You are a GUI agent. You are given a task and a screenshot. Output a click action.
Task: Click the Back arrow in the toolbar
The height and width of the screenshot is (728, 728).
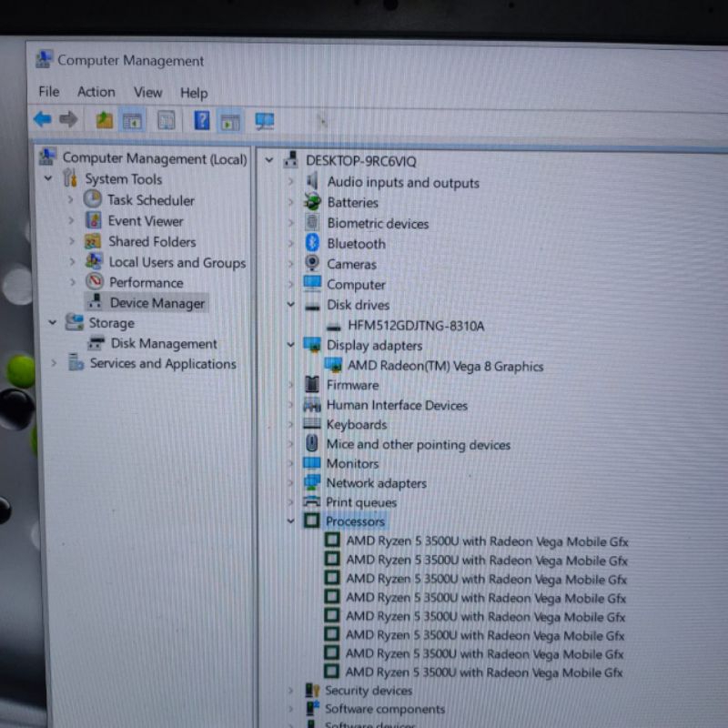click(x=42, y=119)
